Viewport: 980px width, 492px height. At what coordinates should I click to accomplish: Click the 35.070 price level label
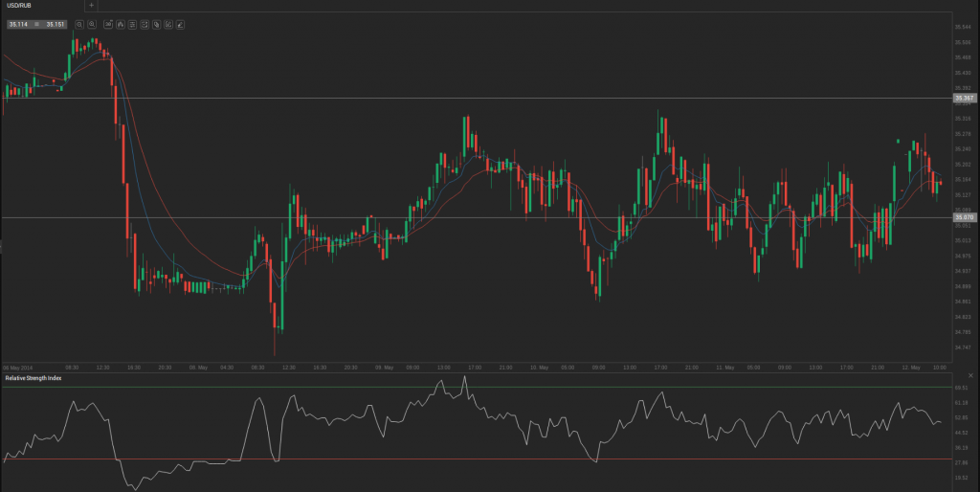(x=964, y=217)
